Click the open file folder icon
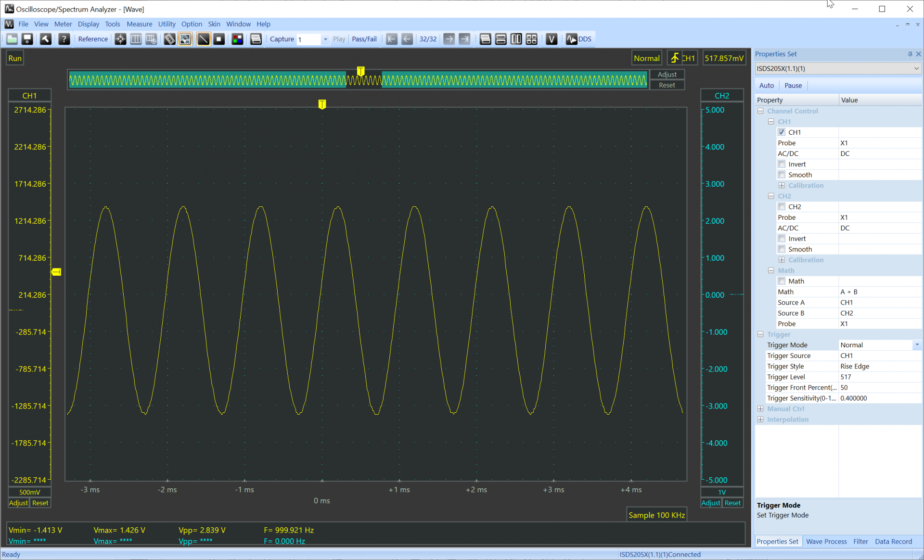 tap(12, 39)
